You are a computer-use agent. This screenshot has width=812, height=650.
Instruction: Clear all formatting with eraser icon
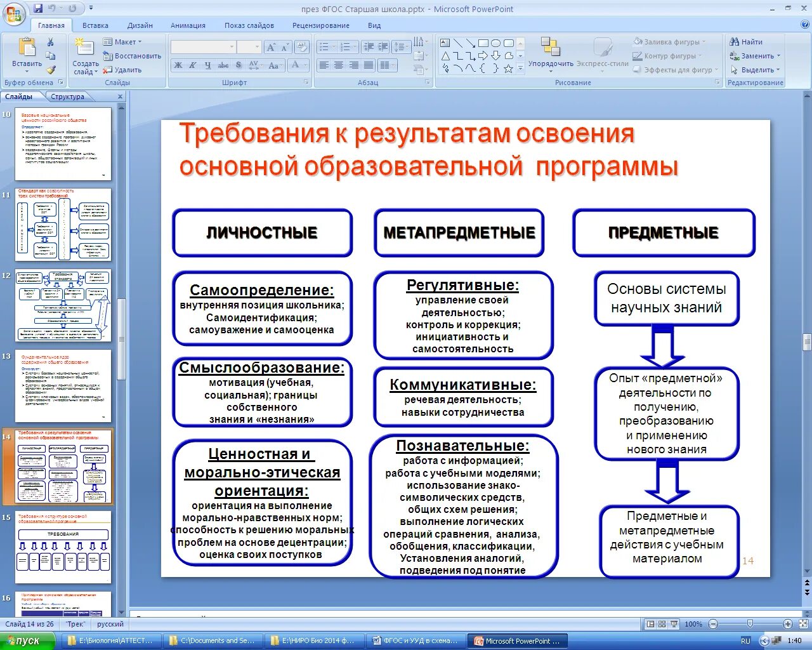(302, 47)
